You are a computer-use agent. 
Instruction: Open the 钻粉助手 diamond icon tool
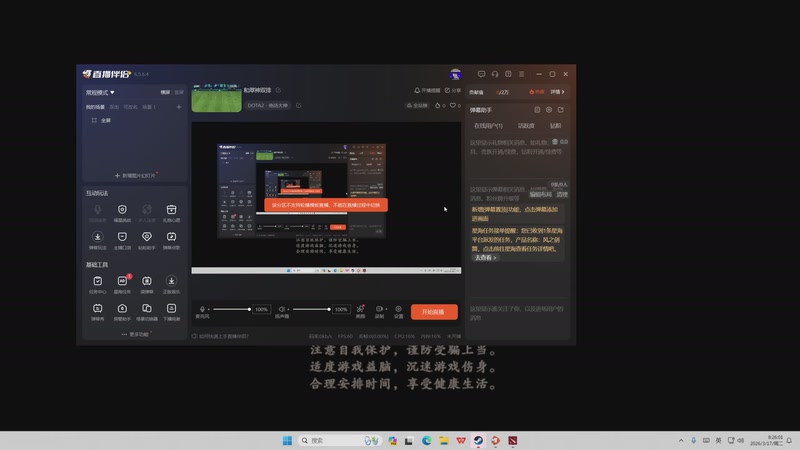pyautogui.click(x=146, y=237)
